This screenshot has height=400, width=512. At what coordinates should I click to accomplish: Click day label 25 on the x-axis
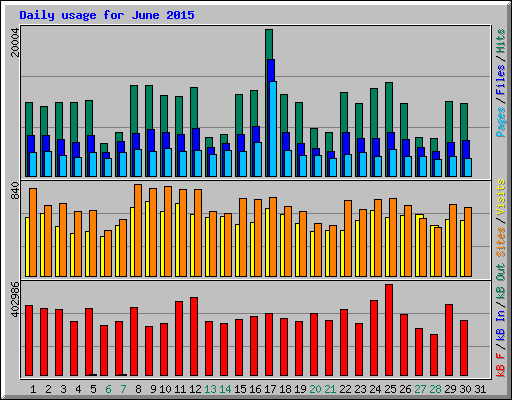390,389
